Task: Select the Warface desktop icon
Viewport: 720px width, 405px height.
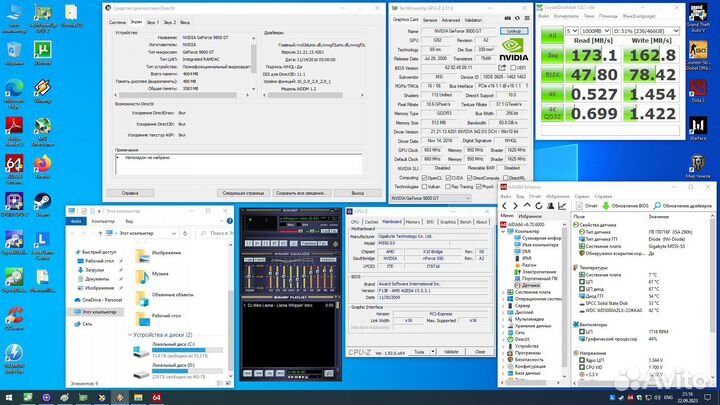Action: click(698, 129)
